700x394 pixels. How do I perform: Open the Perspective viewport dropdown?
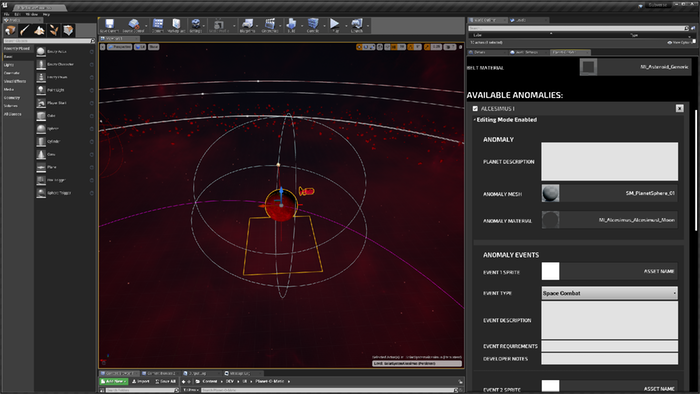[119, 47]
